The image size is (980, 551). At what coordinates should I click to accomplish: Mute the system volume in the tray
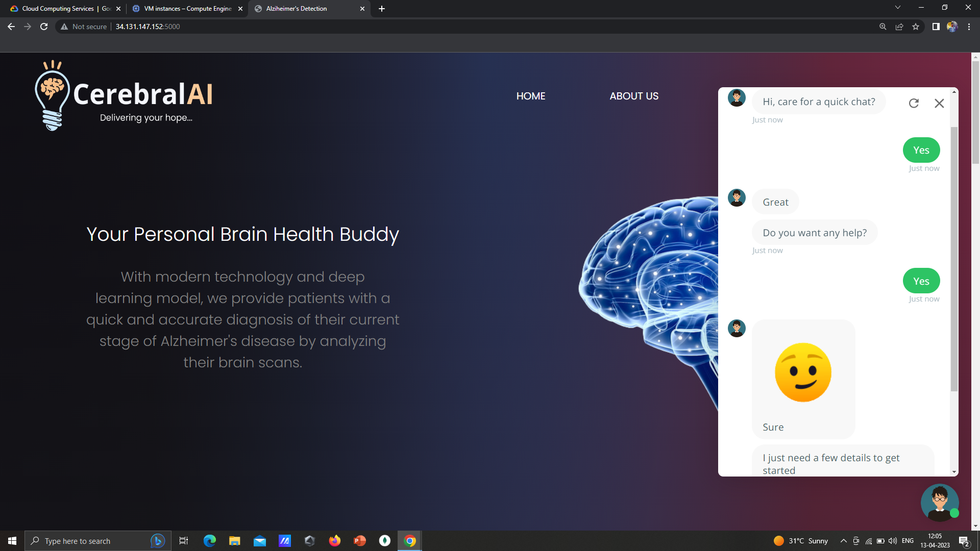pos(893,541)
